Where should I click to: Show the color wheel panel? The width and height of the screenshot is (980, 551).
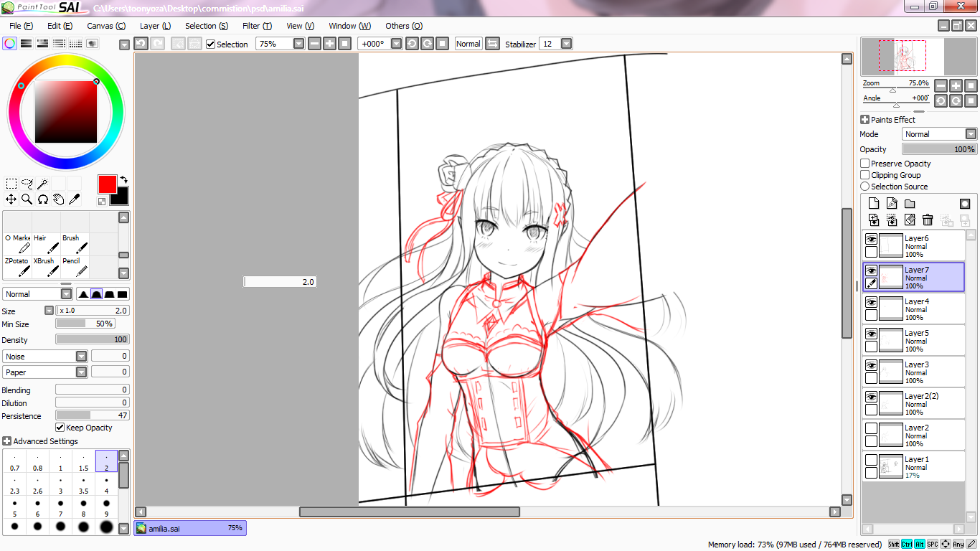tap(10, 44)
